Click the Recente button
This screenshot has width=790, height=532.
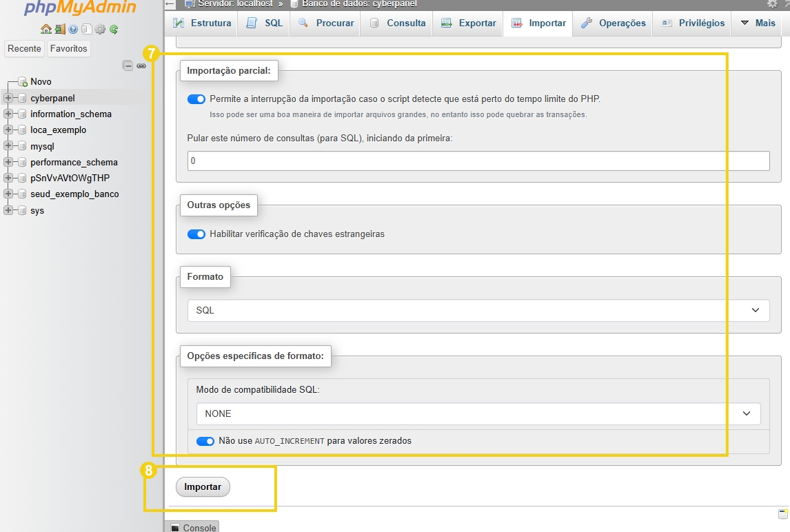24,48
